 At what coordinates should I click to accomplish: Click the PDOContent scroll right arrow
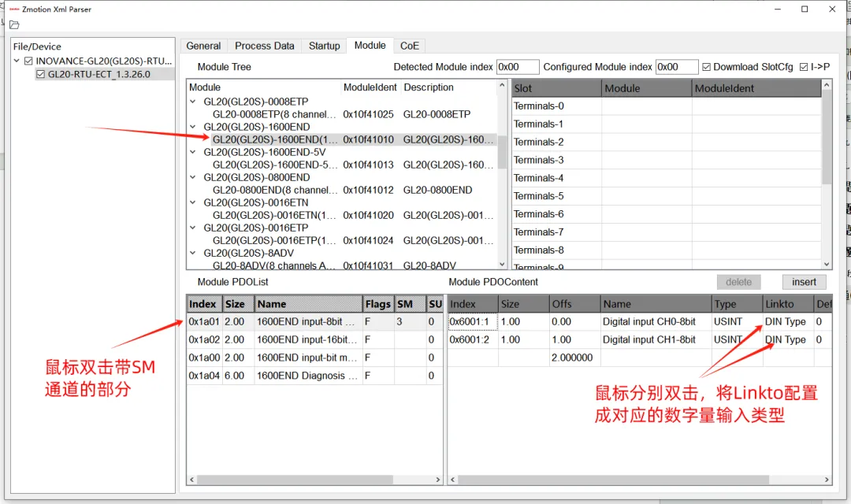(x=827, y=480)
